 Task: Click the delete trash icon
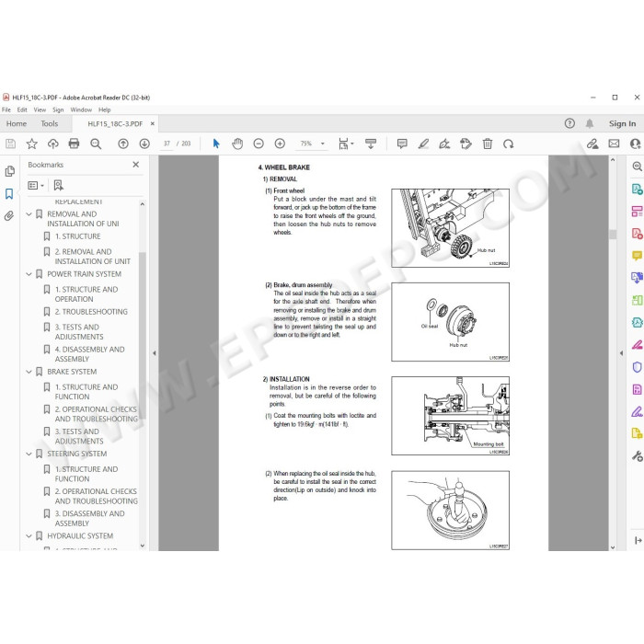pos(488,144)
